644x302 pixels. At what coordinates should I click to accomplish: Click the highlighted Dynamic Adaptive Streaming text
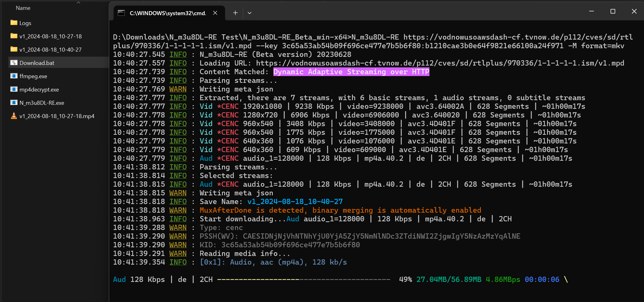[x=351, y=72]
